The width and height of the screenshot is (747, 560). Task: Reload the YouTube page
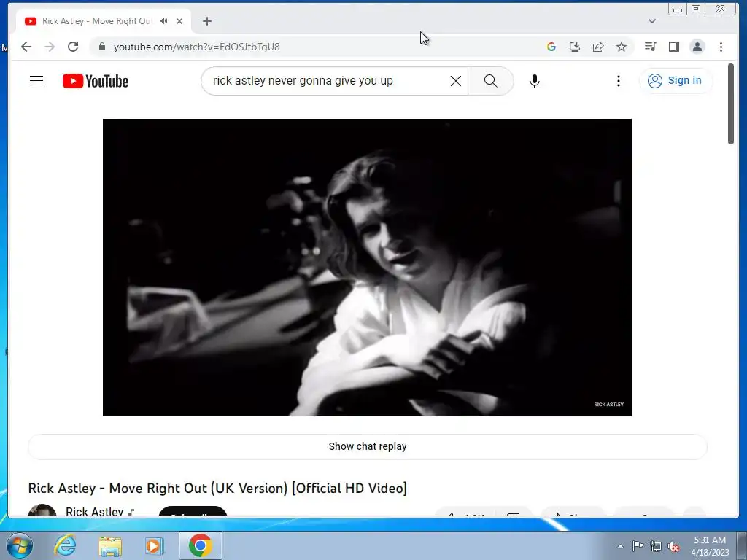(x=73, y=47)
